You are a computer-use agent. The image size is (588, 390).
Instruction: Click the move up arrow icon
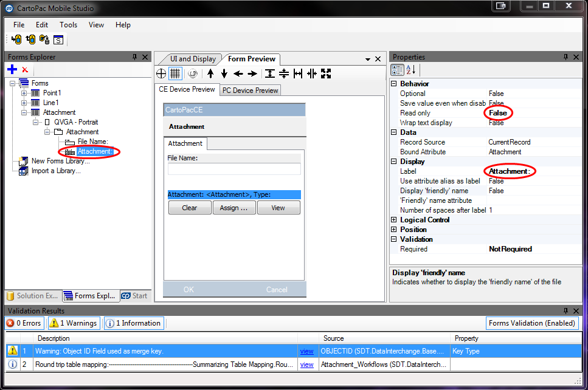point(210,74)
